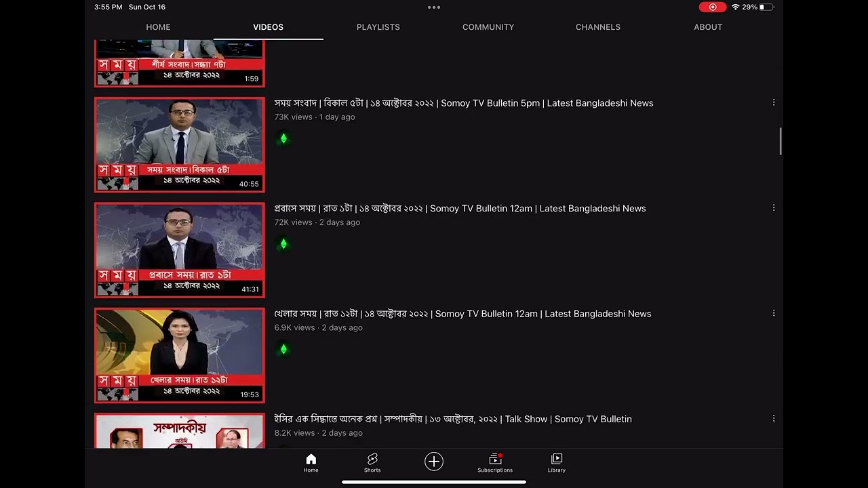This screenshot has width=868, height=488.
Task: Open the প্রবাসে সময় রাত ১টা video title
Action: point(460,208)
